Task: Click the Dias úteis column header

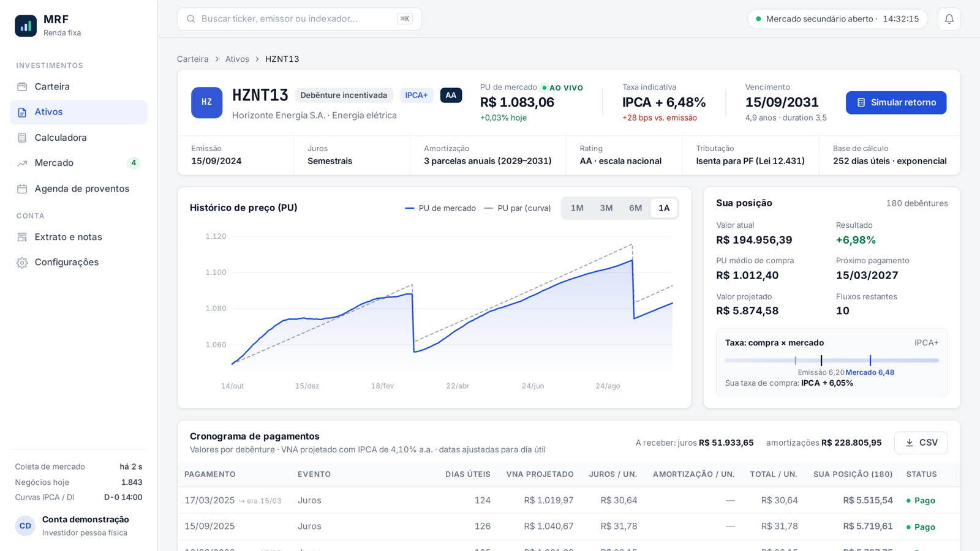Action: pos(468,474)
